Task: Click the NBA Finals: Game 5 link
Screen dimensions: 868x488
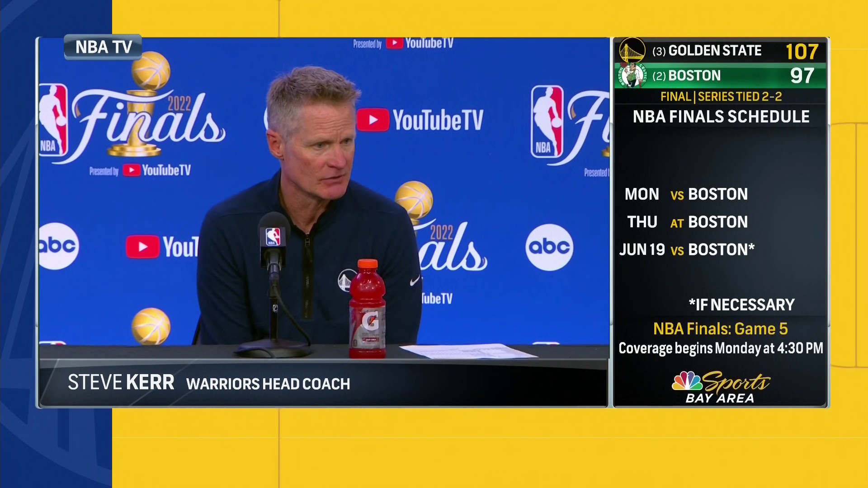Action: point(721,328)
